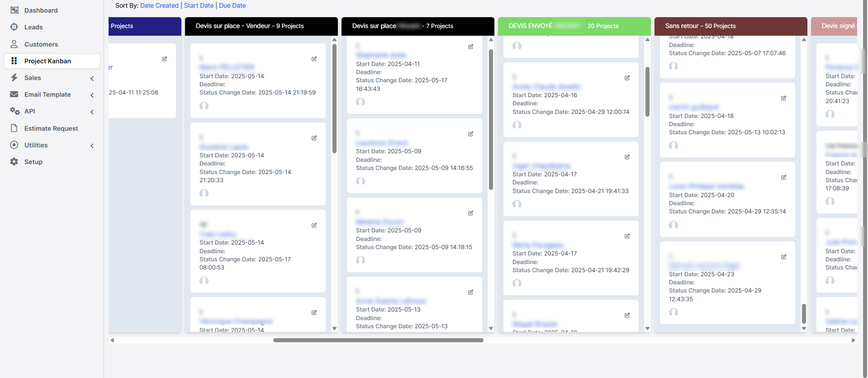Click the API gears icon

point(15,111)
